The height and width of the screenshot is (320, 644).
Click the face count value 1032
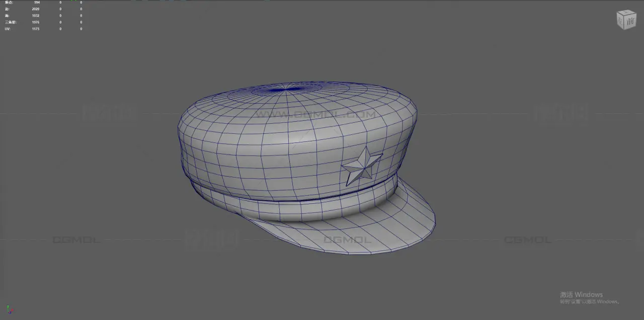tap(36, 16)
